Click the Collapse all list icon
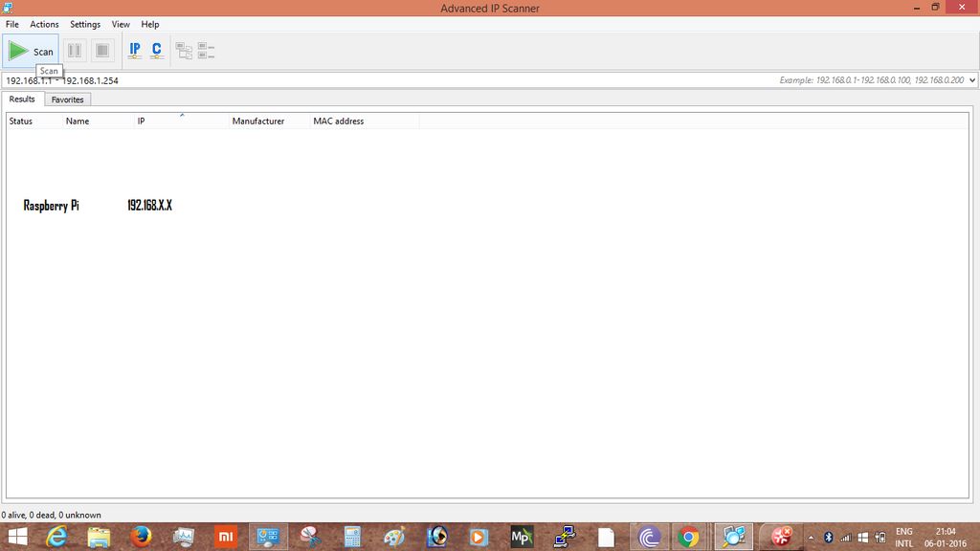Screen dimensions: 980x551 (207, 51)
